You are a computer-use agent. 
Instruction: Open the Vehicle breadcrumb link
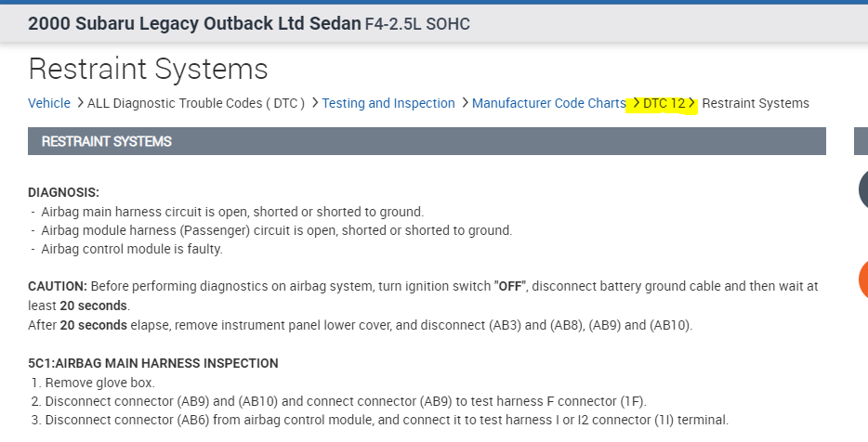click(x=49, y=103)
